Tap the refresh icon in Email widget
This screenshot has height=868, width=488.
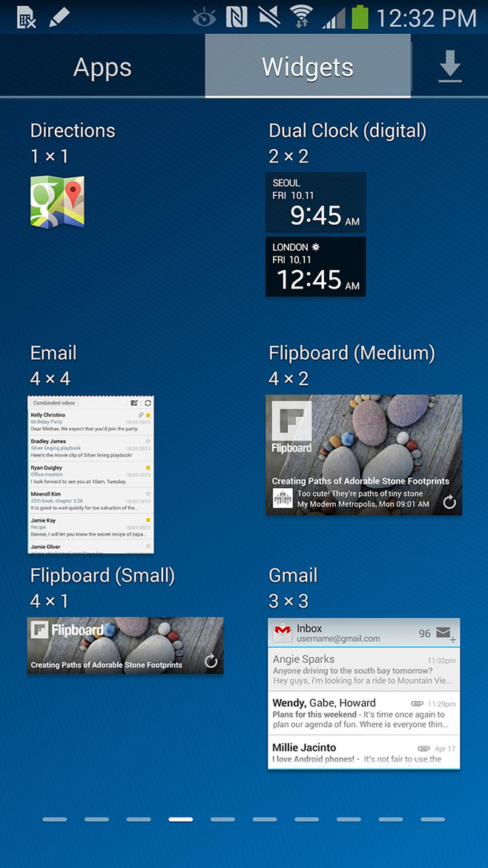(x=148, y=403)
